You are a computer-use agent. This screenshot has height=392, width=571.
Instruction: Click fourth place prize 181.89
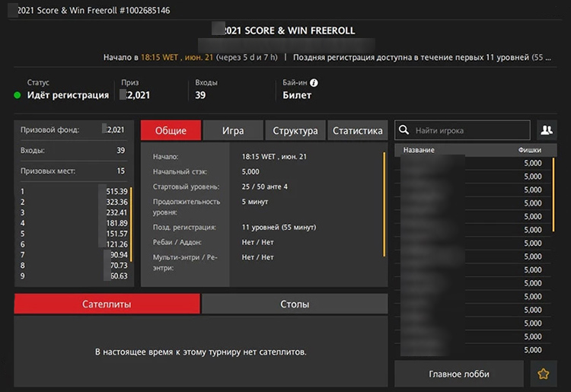coord(116,223)
